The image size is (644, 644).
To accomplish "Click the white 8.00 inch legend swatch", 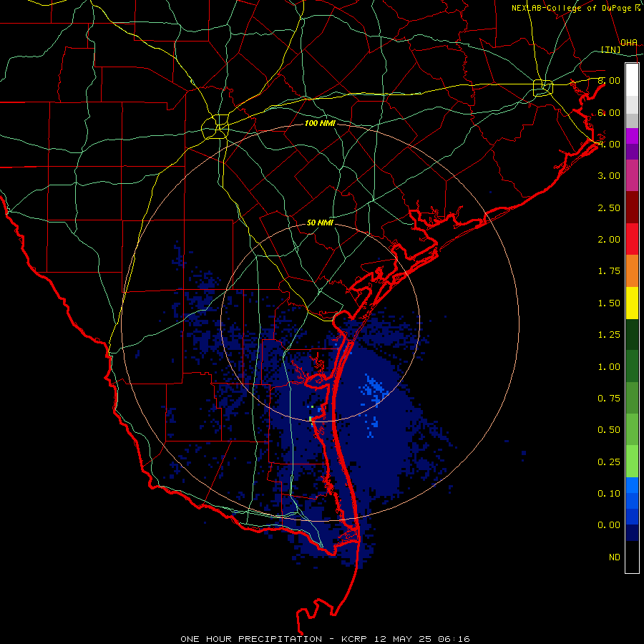I will pos(632,79).
